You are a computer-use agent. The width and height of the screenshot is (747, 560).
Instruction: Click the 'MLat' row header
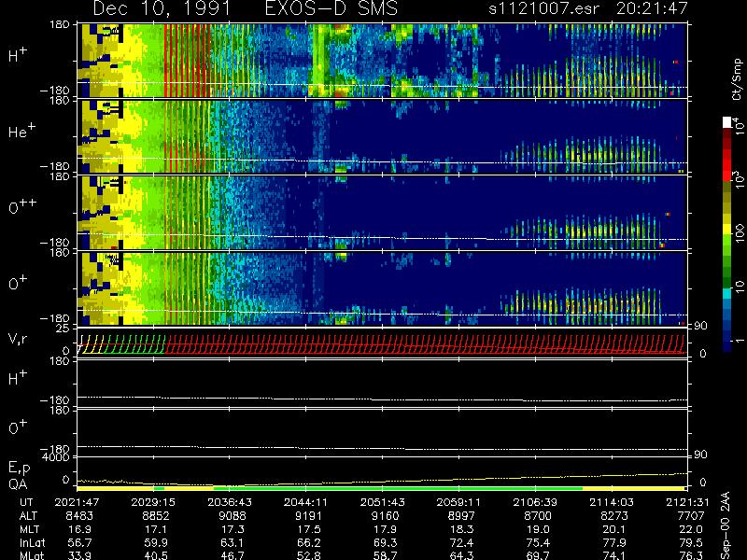32,555
